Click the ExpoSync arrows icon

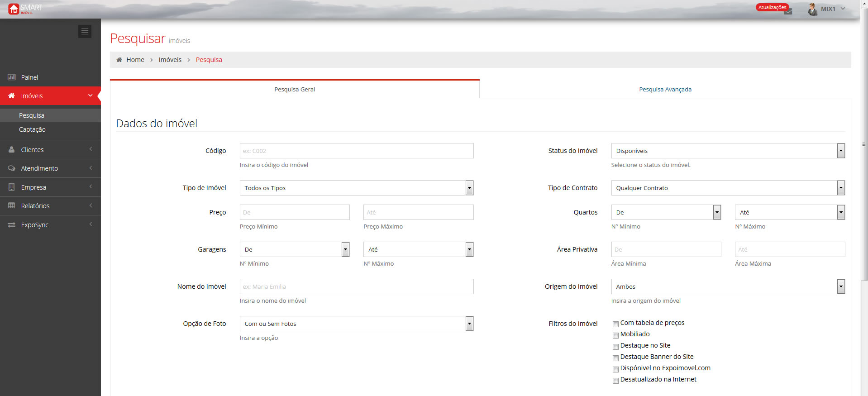(x=12, y=225)
